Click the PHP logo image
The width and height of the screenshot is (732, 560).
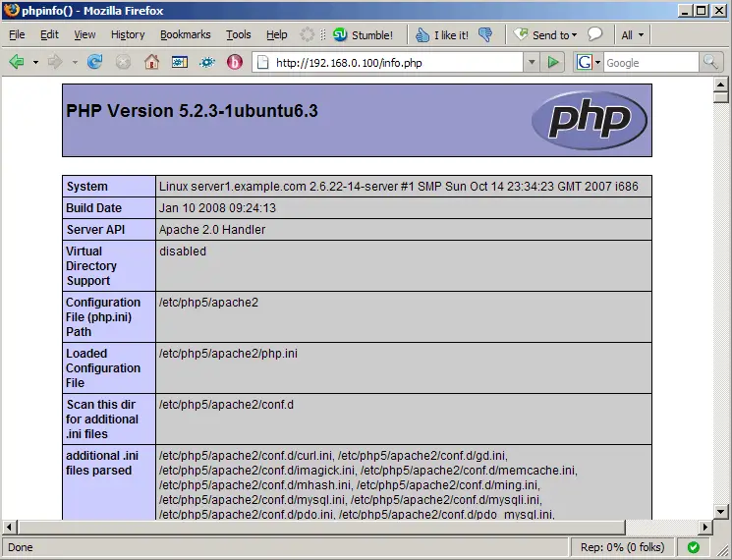[x=590, y=121]
